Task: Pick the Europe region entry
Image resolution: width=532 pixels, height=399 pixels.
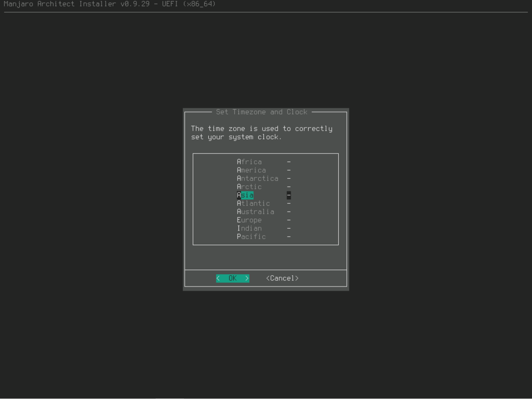Action: pos(249,220)
